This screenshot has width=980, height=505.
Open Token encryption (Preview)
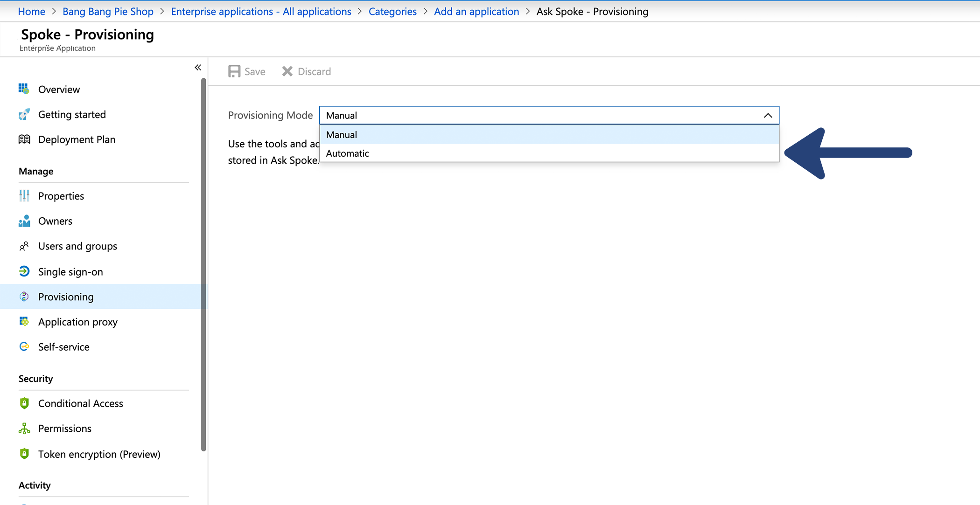click(99, 454)
